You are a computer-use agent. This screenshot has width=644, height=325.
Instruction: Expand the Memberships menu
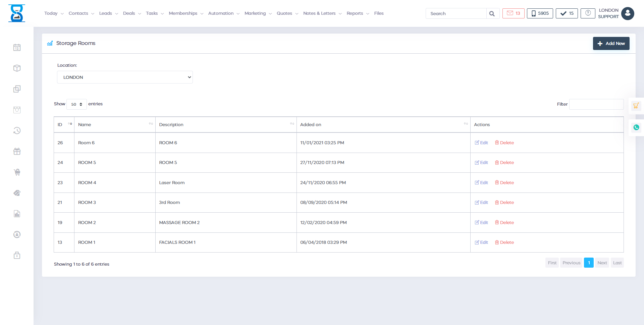186,13
